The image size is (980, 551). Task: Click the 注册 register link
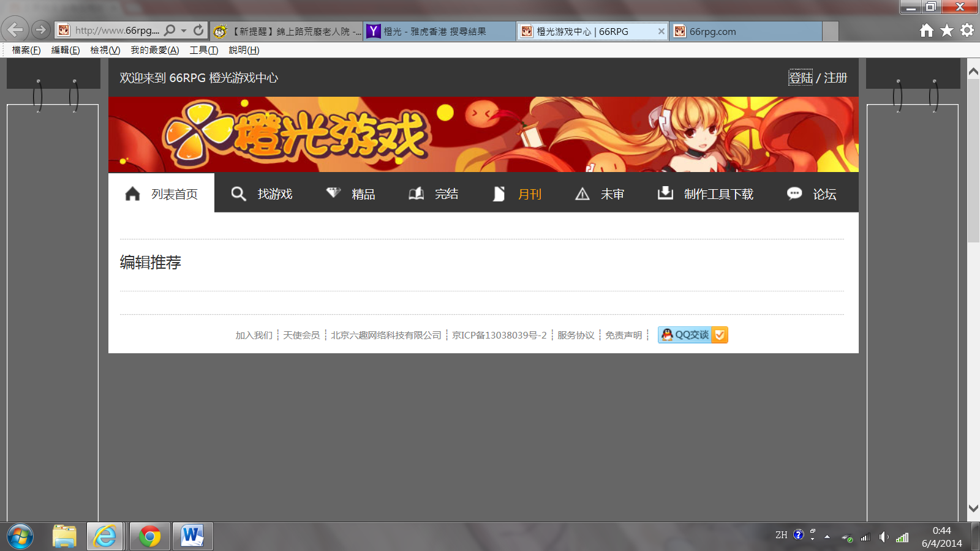(835, 78)
